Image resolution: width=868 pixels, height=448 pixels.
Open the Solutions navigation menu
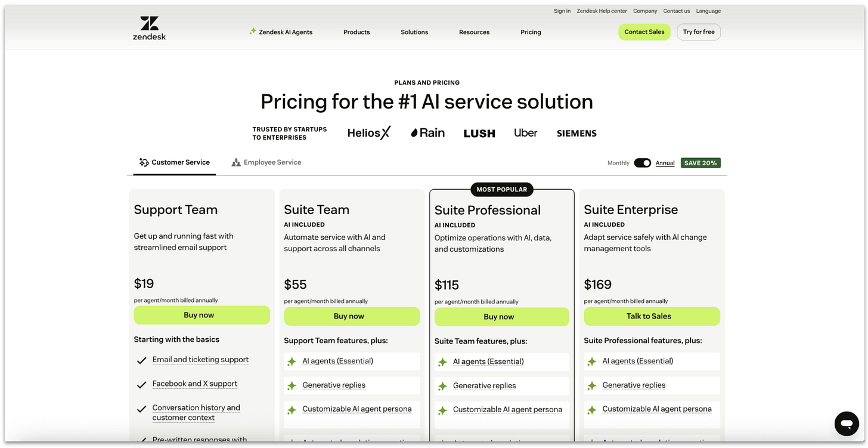click(414, 32)
